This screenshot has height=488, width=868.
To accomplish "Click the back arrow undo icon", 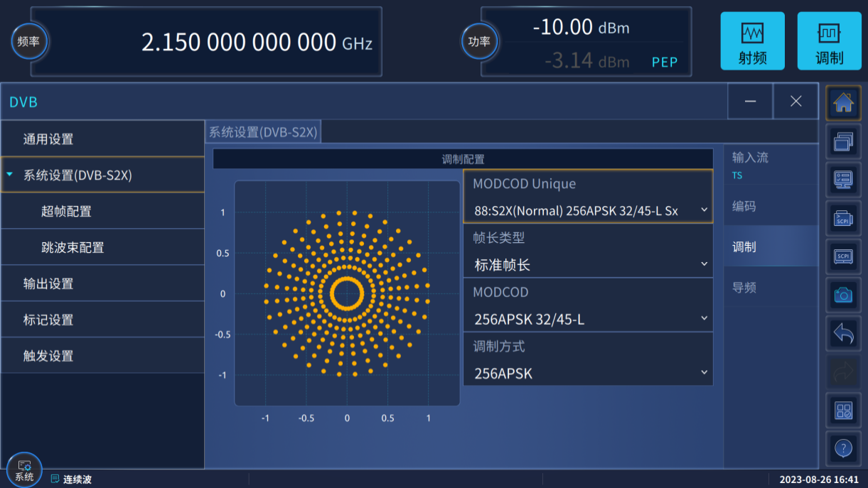I will pos(843,333).
